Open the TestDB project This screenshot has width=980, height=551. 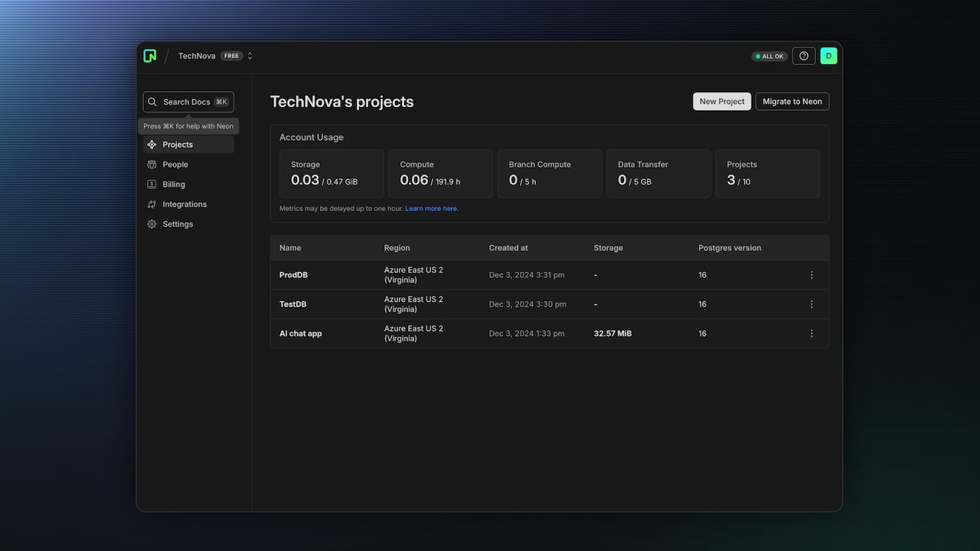click(x=292, y=304)
